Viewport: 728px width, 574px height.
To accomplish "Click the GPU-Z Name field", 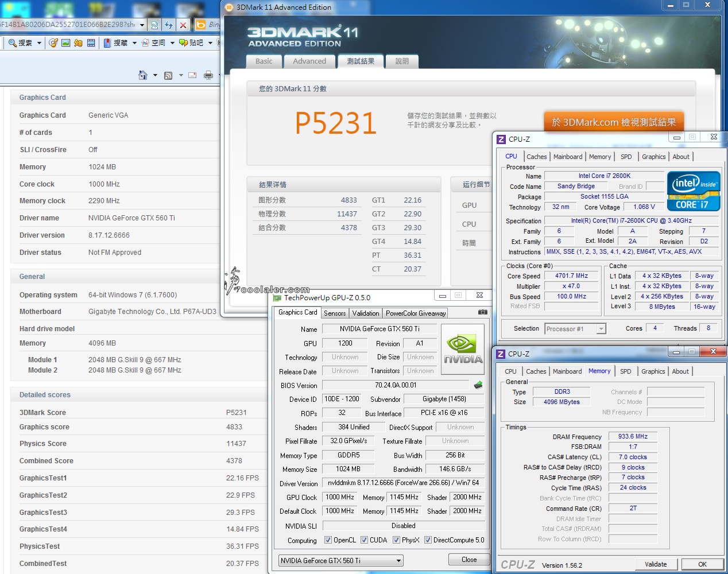I will 380,329.
